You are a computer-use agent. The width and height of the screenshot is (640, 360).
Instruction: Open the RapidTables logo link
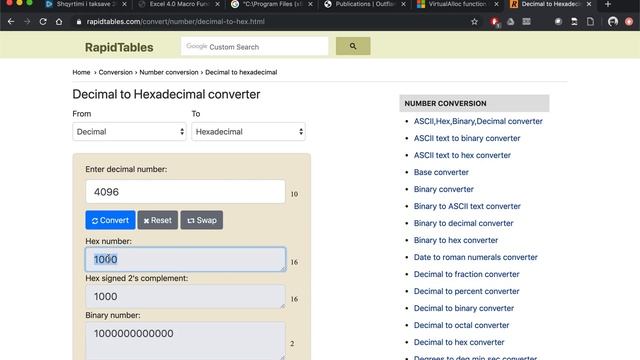[119, 47]
